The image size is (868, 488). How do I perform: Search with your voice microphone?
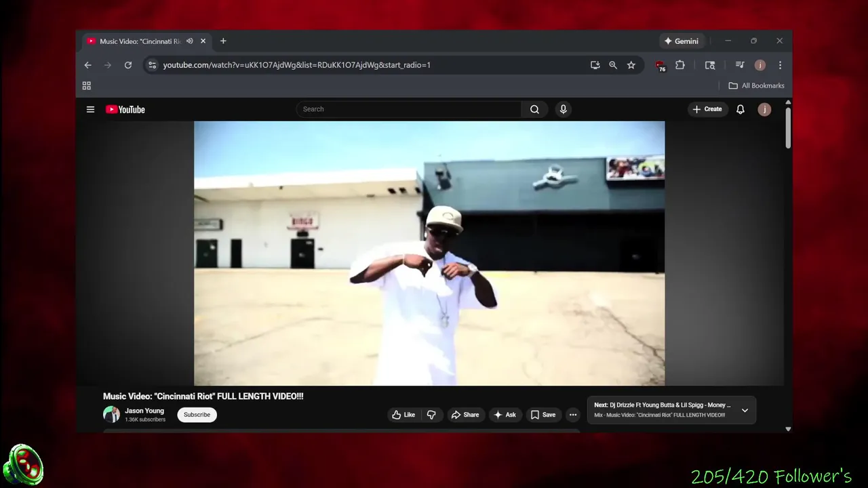(563, 109)
